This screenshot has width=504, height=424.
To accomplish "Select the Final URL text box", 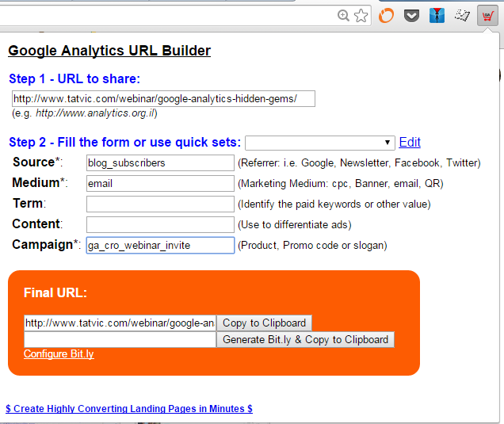I will (120, 323).
